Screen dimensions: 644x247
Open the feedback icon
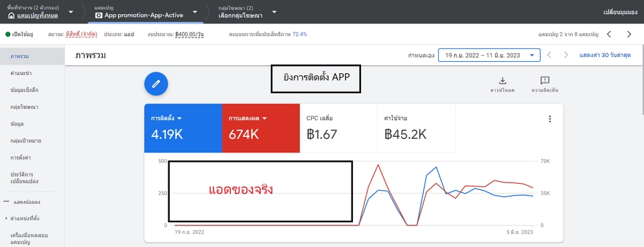(x=545, y=80)
